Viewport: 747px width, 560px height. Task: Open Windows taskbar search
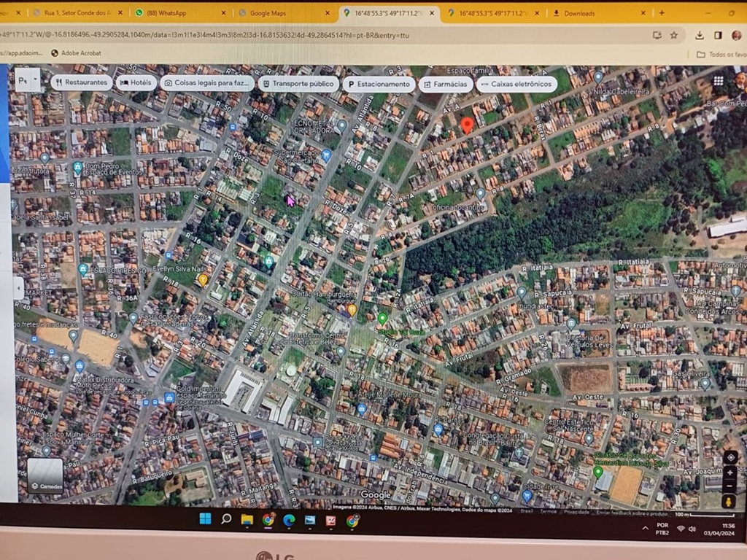(x=226, y=518)
